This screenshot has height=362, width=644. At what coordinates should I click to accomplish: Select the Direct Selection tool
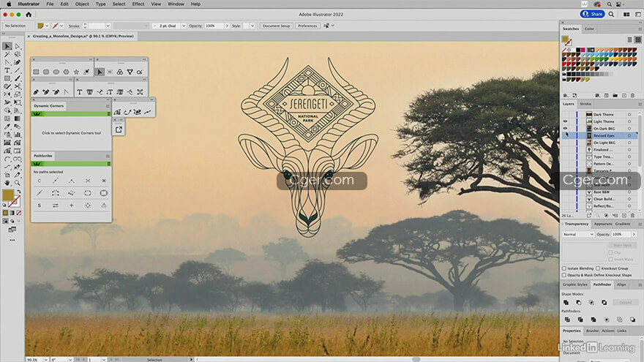click(18, 46)
